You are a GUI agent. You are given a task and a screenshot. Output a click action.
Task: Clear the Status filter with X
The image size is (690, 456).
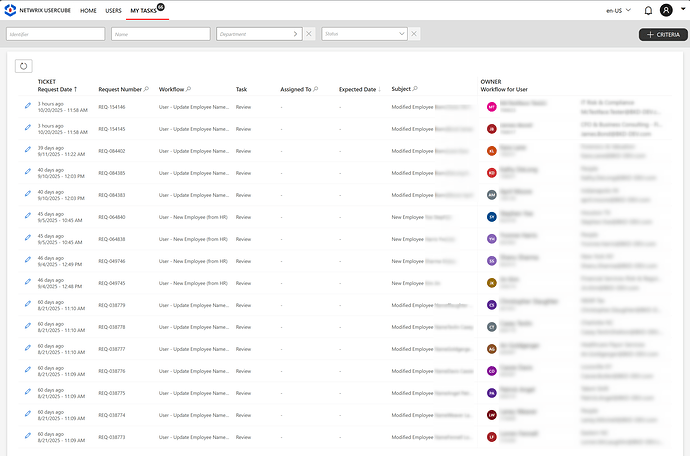click(414, 34)
